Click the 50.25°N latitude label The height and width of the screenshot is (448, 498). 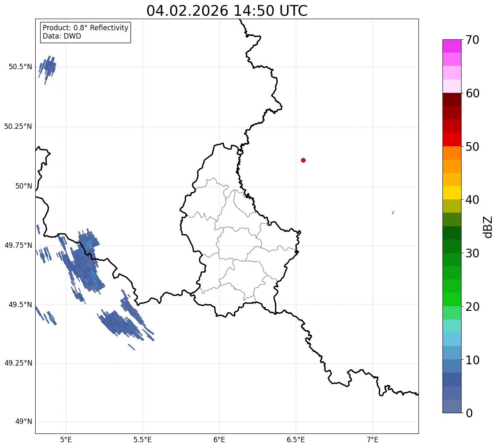coord(18,126)
